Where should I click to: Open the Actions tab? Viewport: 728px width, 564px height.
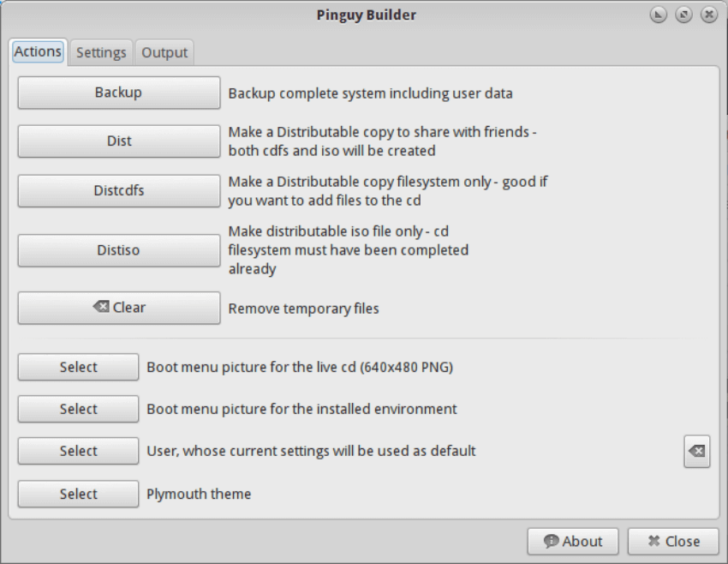38,51
